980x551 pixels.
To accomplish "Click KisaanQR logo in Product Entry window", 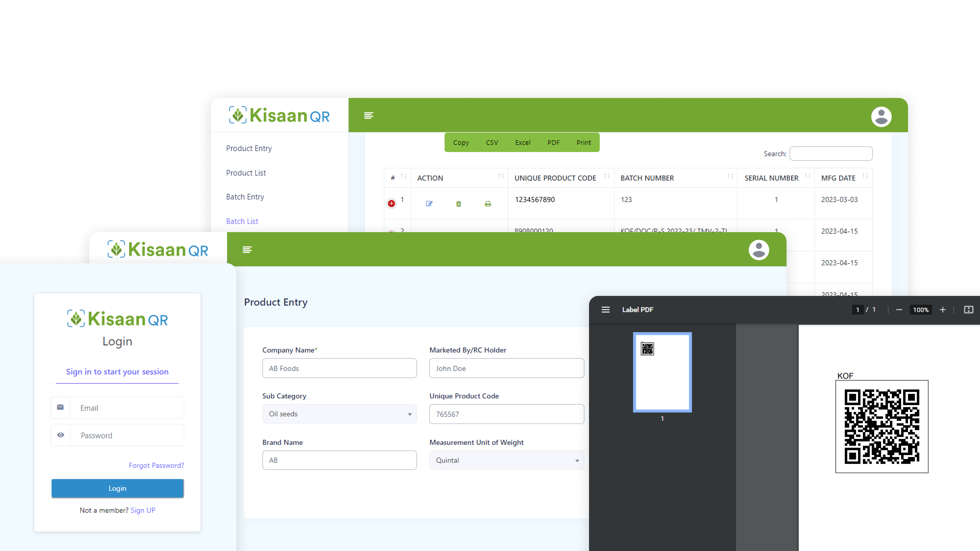I will [x=157, y=249].
